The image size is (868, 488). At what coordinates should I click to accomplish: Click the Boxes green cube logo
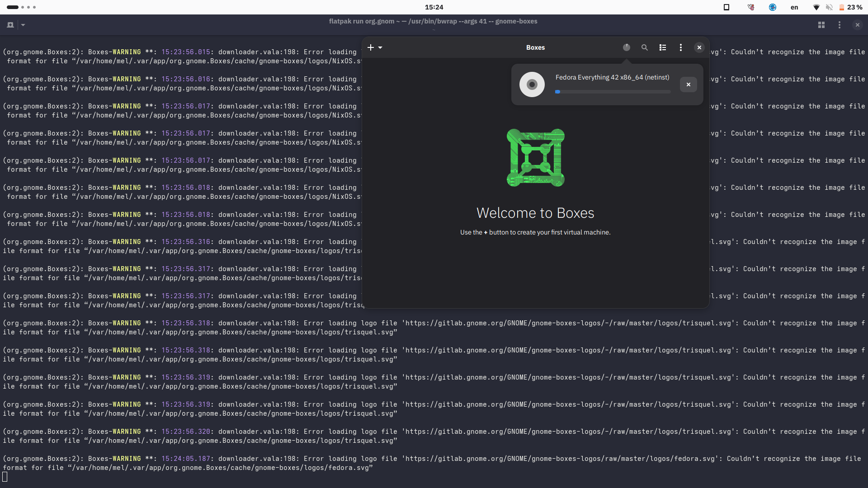(x=535, y=158)
